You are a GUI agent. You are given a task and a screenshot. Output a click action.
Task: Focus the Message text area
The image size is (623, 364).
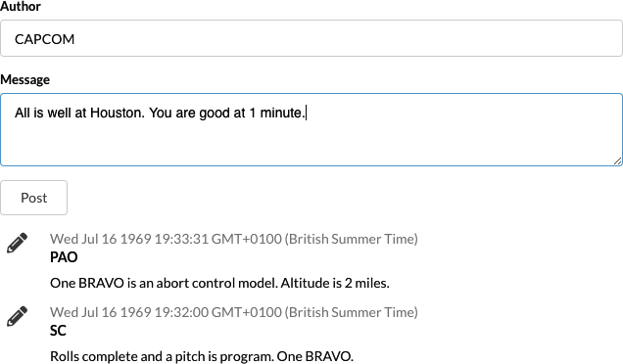[311, 130]
